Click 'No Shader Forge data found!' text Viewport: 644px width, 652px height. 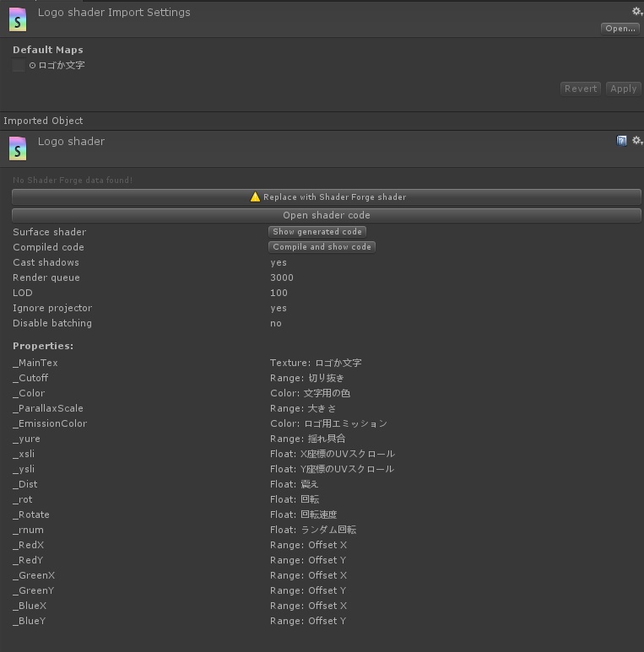tap(73, 180)
